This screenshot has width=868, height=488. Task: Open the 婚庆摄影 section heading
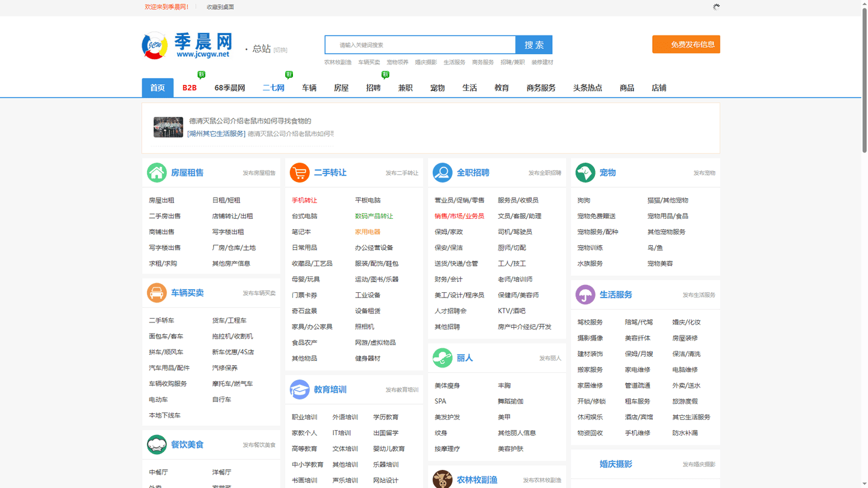616,464
